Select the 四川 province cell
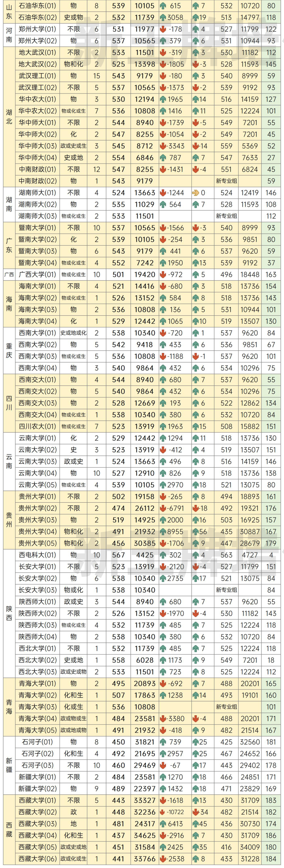284x868 pixels. pyautogui.click(x=9, y=403)
